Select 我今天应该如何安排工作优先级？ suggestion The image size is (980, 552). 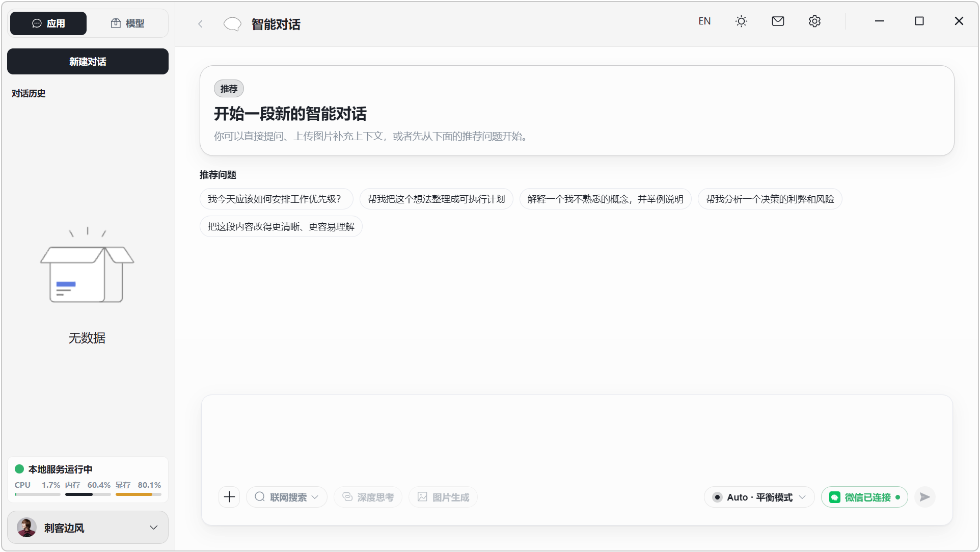(276, 199)
